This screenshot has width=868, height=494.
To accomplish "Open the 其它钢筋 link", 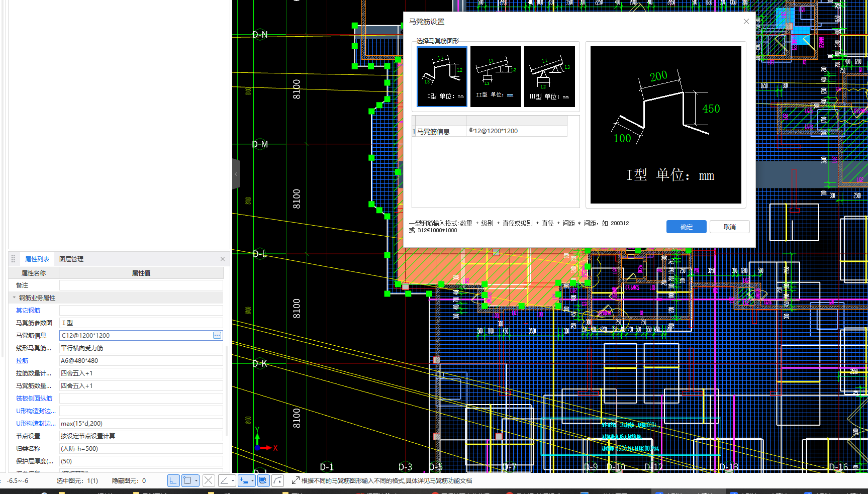I will [x=28, y=311].
